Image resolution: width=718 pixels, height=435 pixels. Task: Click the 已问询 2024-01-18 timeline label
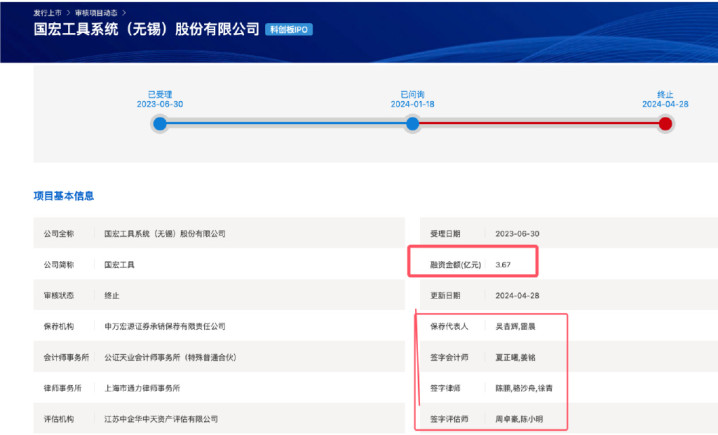pyautogui.click(x=412, y=99)
